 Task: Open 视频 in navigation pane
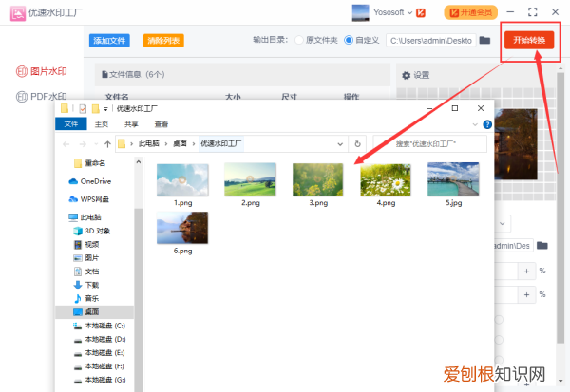[x=86, y=244]
